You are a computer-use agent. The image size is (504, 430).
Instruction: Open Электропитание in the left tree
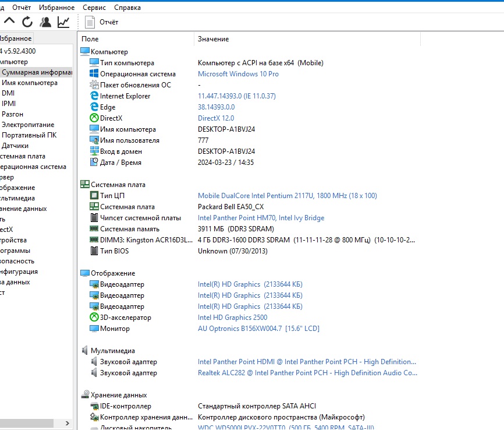28,125
